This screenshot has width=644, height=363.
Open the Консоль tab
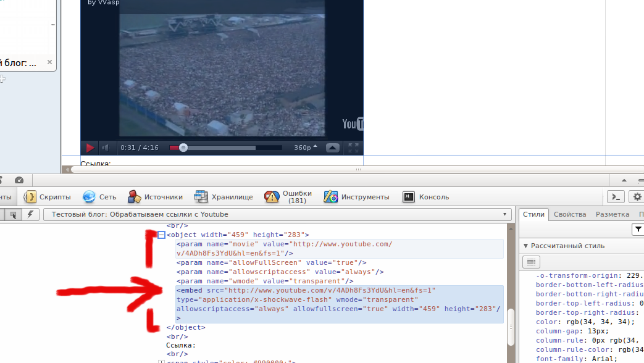tap(426, 197)
